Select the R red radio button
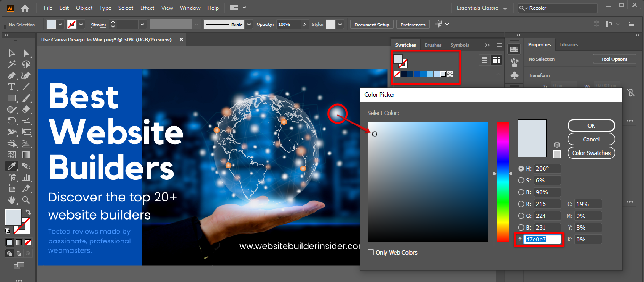 coord(521,204)
